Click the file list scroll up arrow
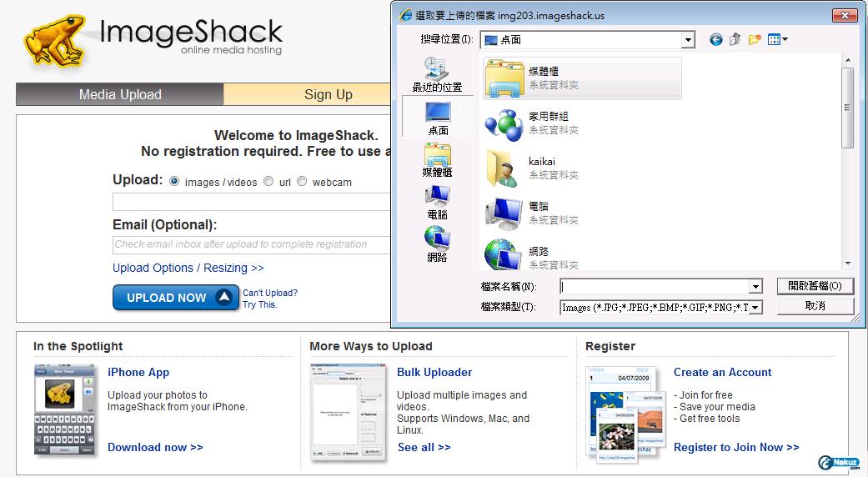 [x=847, y=60]
